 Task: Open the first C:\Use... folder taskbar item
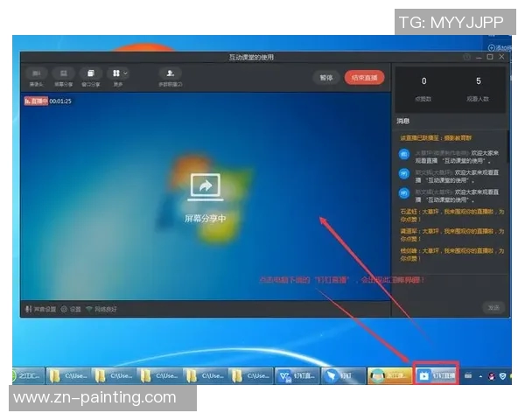pos(68,375)
